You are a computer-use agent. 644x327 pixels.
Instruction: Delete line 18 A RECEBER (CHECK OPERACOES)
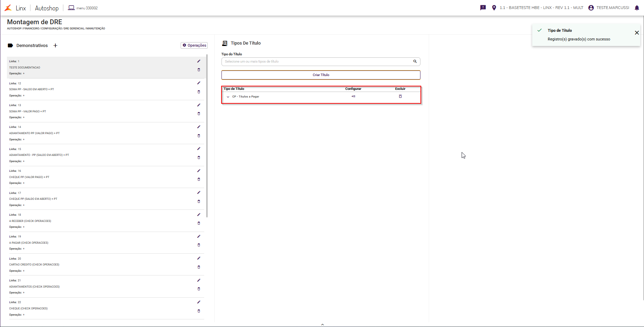(199, 223)
